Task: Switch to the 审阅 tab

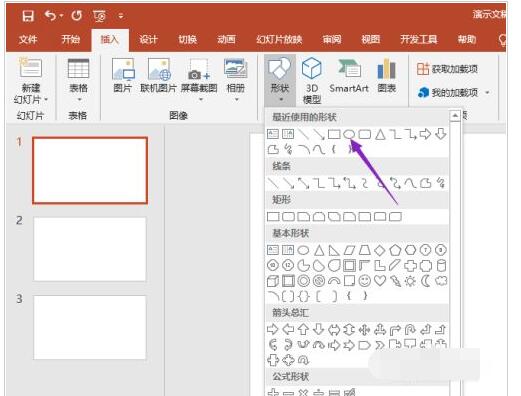Action: (x=332, y=39)
